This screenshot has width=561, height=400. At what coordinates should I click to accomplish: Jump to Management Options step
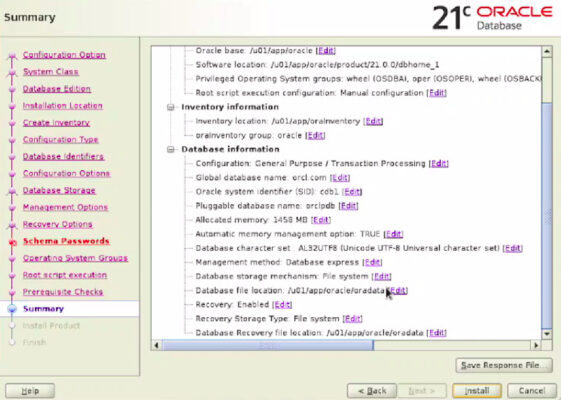click(x=65, y=207)
